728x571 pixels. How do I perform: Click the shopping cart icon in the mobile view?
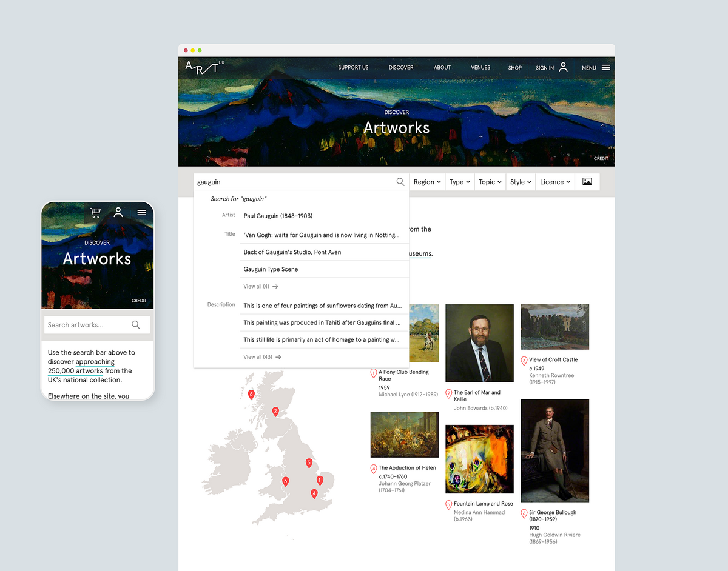pos(95,213)
